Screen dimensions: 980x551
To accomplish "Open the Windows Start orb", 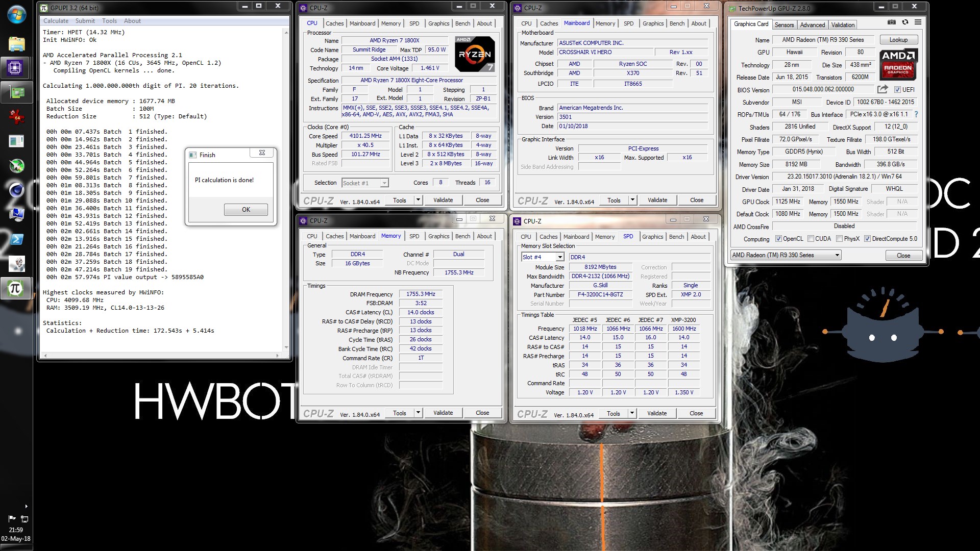I will tap(16, 15).
